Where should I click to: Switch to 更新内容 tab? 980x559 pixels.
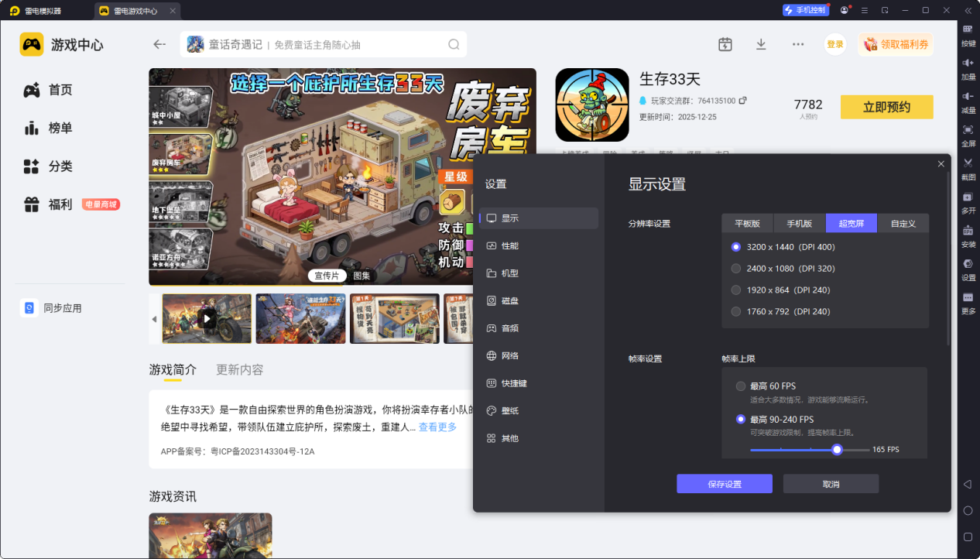coord(240,370)
